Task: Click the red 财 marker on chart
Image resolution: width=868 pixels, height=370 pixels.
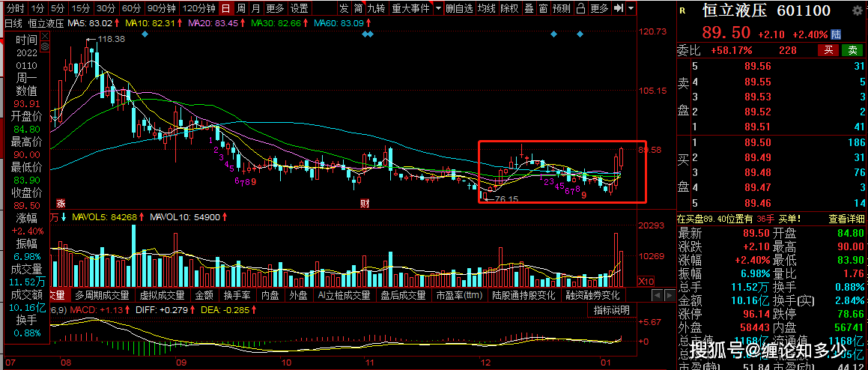Action: click(x=365, y=203)
